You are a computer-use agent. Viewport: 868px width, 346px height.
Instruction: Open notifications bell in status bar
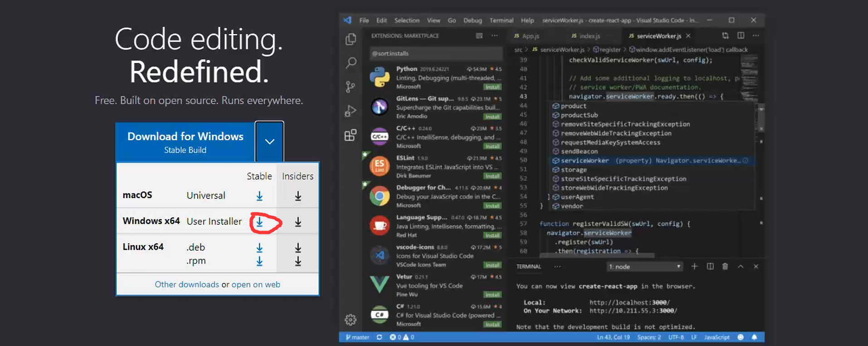coord(754,337)
